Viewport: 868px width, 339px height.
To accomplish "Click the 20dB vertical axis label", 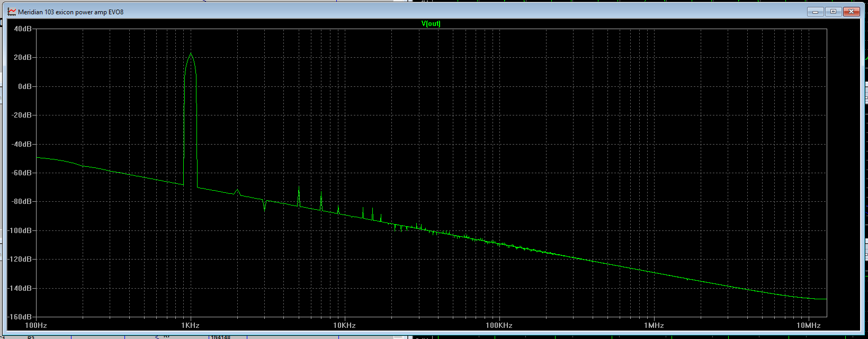I will 23,57.
